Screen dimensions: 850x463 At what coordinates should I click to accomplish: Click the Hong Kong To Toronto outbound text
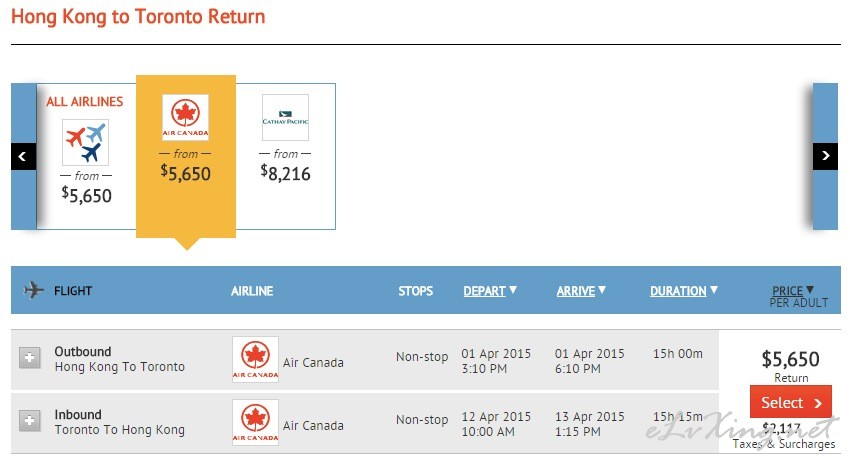pyautogui.click(x=120, y=367)
